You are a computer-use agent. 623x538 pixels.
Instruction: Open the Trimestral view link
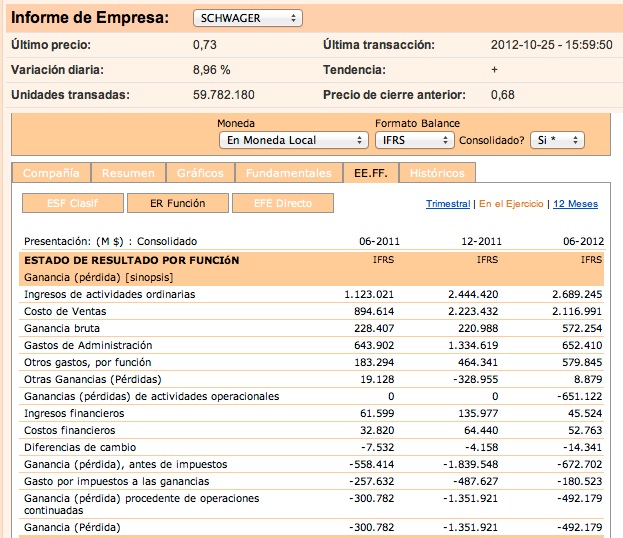pyautogui.click(x=448, y=204)
